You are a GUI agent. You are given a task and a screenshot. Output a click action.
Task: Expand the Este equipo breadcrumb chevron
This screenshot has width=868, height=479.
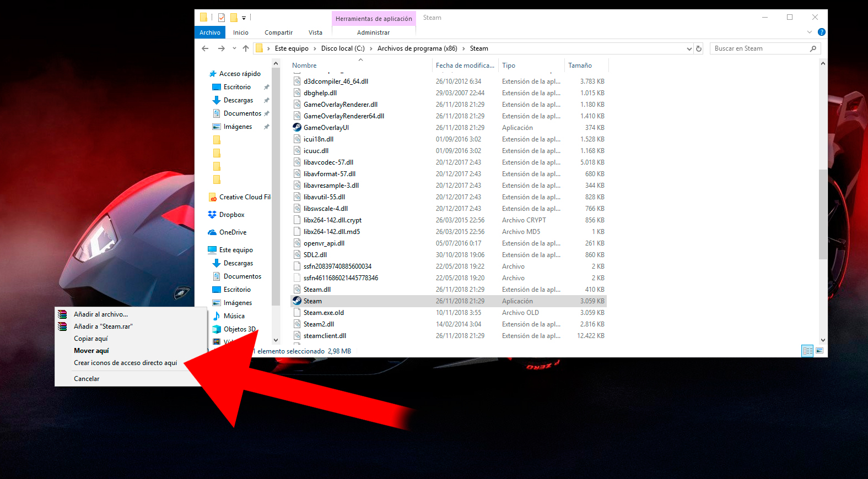315,48
